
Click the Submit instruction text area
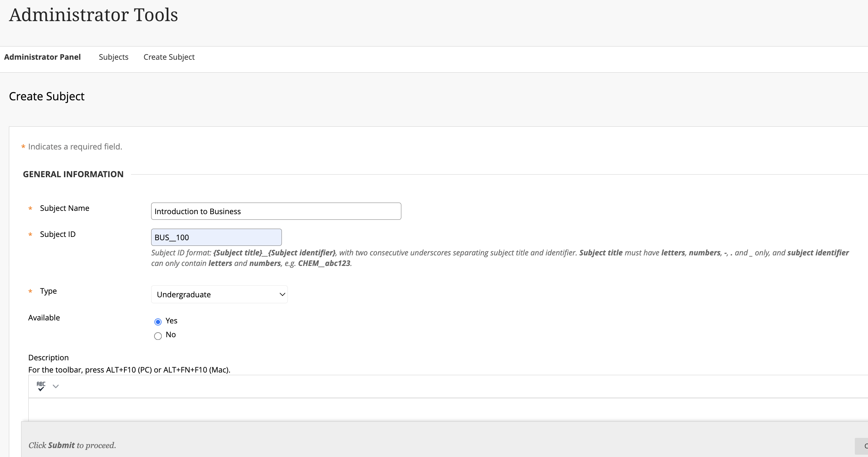pos(72,445)
